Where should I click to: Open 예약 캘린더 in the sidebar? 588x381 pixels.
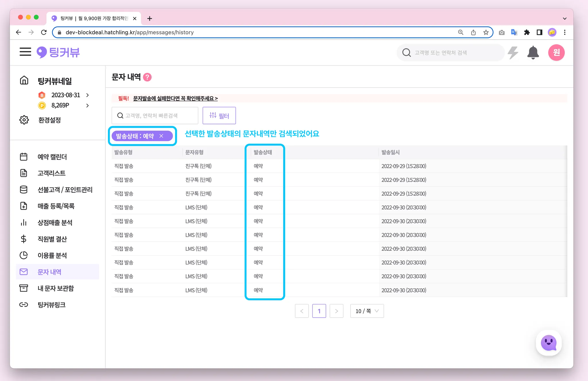tap(52, 157)
